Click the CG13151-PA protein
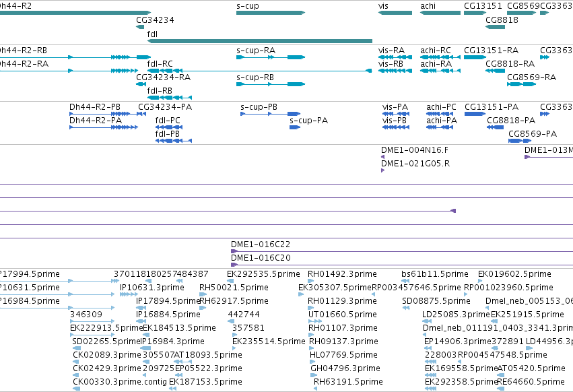 pyautogui.click(x=475, y=114)
